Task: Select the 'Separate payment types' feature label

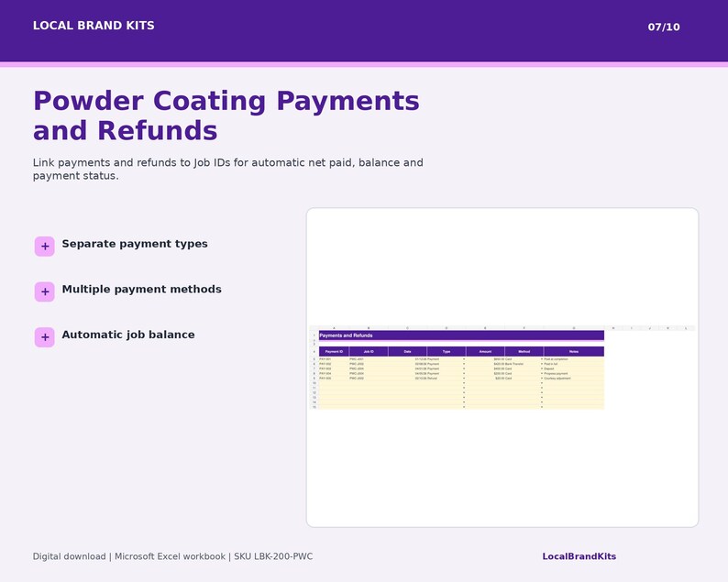Action: click(135, 244)
